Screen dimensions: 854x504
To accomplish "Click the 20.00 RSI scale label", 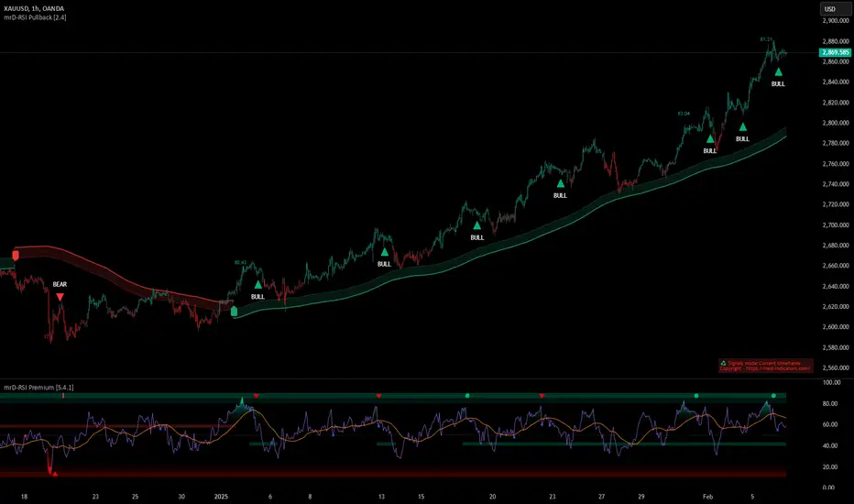I will click(832, 467).
